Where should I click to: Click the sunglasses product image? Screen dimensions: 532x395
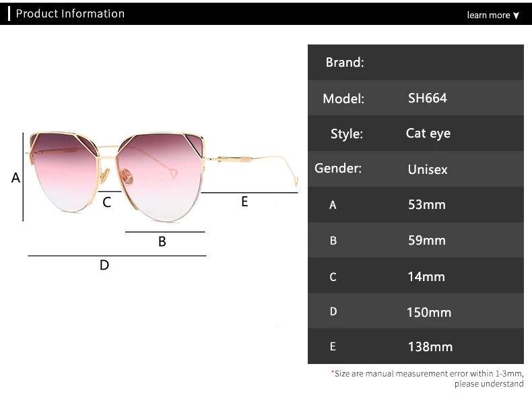click(x=163, y=177)
